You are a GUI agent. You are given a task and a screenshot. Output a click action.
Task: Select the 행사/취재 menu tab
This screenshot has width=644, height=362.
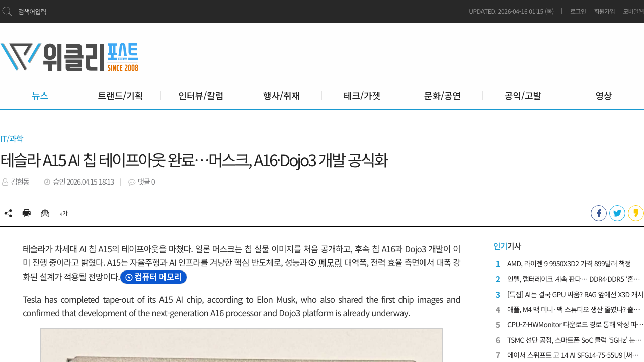281,96
